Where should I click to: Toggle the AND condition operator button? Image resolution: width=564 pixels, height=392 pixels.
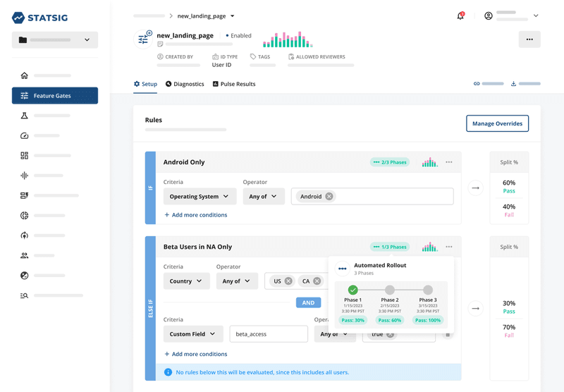(308, 302)
